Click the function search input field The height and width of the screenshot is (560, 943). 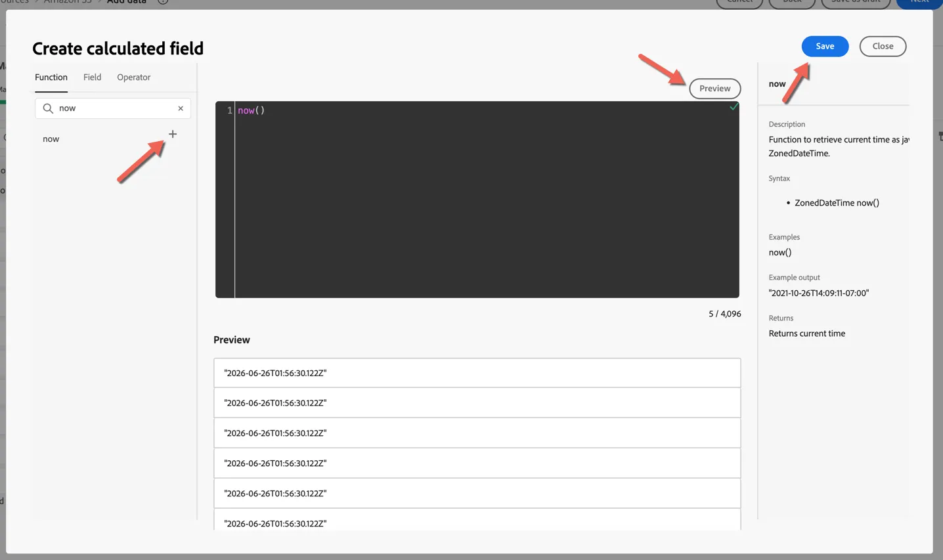click(113, 108)
